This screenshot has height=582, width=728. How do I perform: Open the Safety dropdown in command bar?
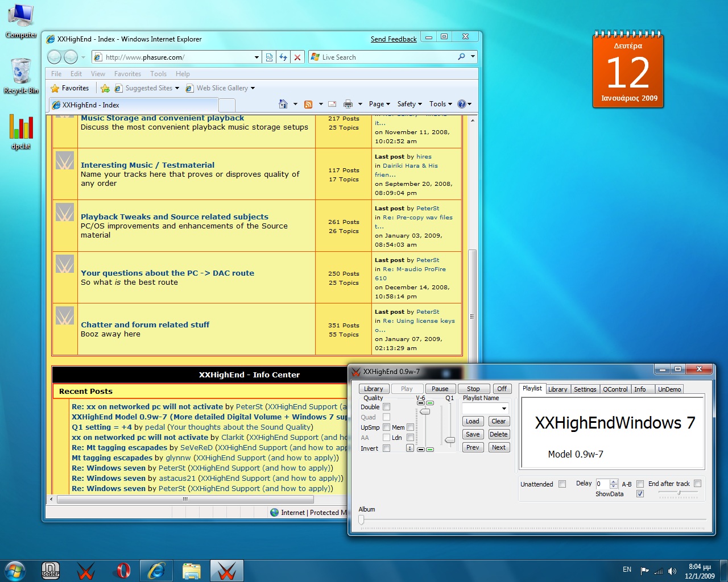(409, 104)
